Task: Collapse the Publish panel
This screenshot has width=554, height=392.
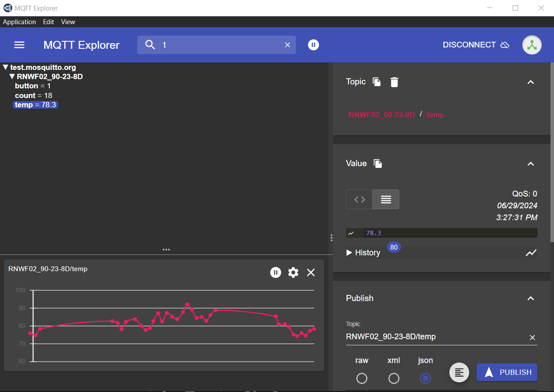Action: pos(531,298)
